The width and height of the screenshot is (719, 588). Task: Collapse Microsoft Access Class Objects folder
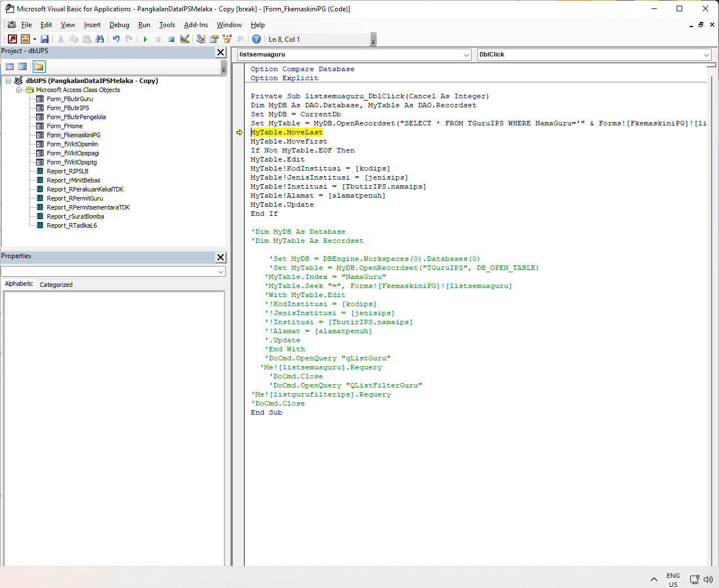point(19,90)
